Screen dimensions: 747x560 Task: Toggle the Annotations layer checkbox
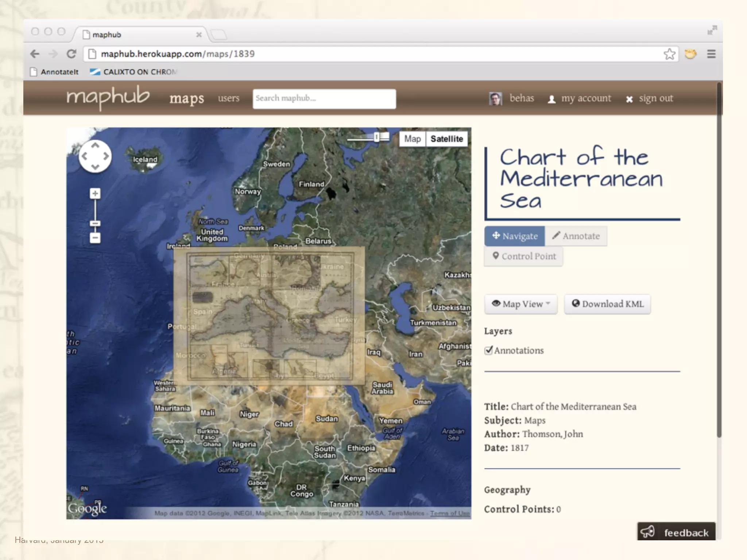(x=488, y=350)
